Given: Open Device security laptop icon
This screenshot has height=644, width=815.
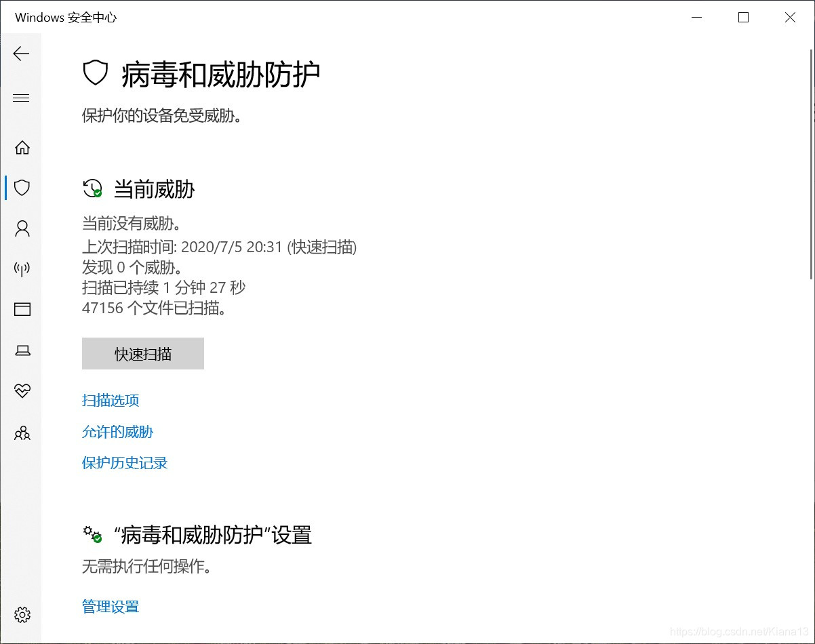Looking at the screenshot, I should (x=22, y=350).
